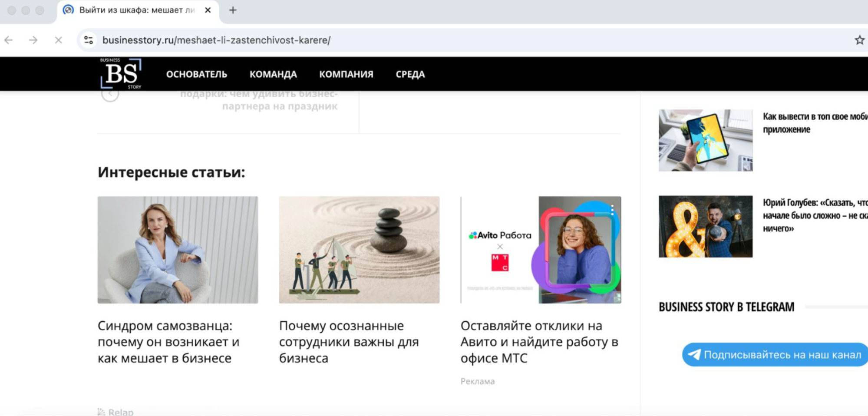Click the previous article circle arrow
The height and width of the screenshot is (416, 868).
(110, 94)
